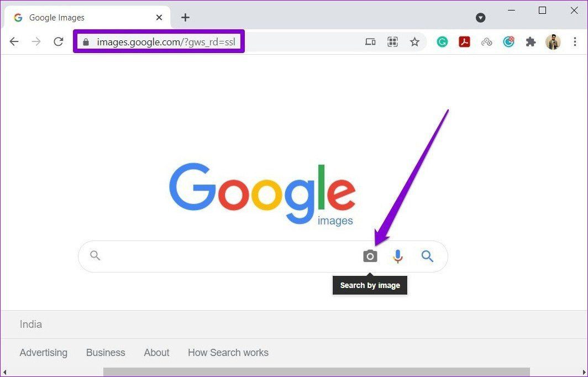588x377 pixels.
Task: Open the Adobe Acrobat extension
Action: [464, 42]
